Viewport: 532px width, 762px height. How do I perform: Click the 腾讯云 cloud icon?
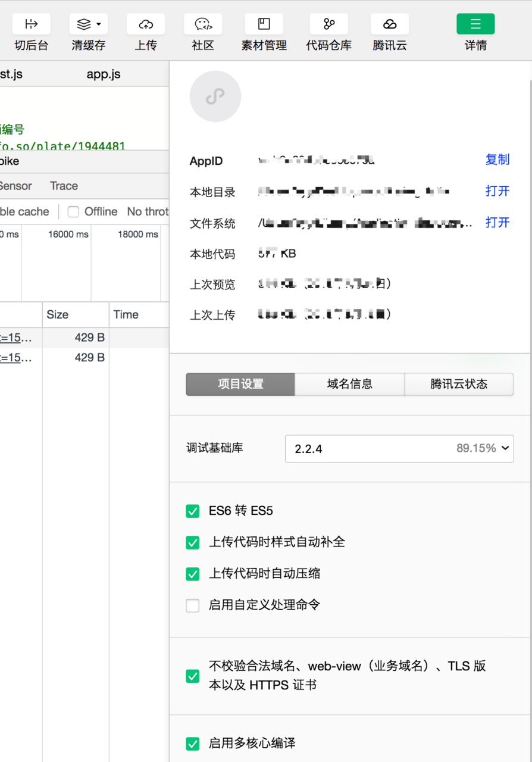[x=389, y=24]
